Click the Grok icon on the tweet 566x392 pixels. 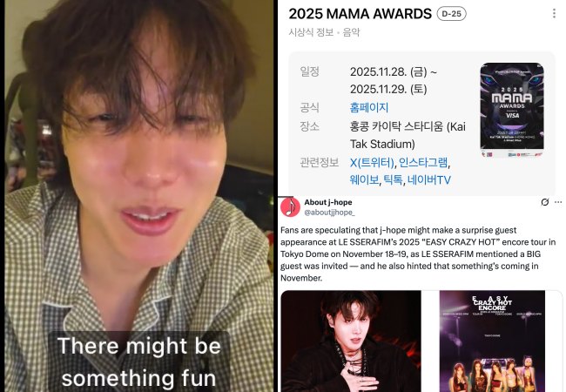pyautogui.click(x=545, y=202)
